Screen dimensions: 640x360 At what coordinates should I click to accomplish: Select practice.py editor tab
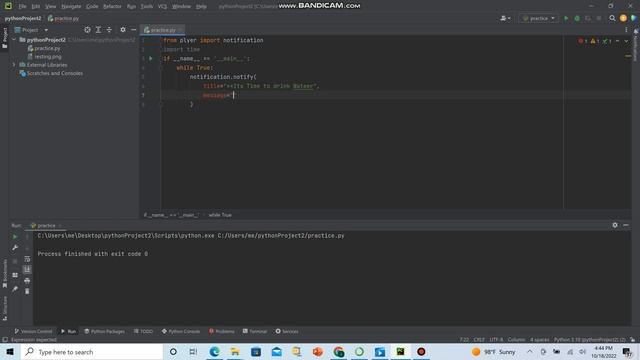[x=162, y=30]
